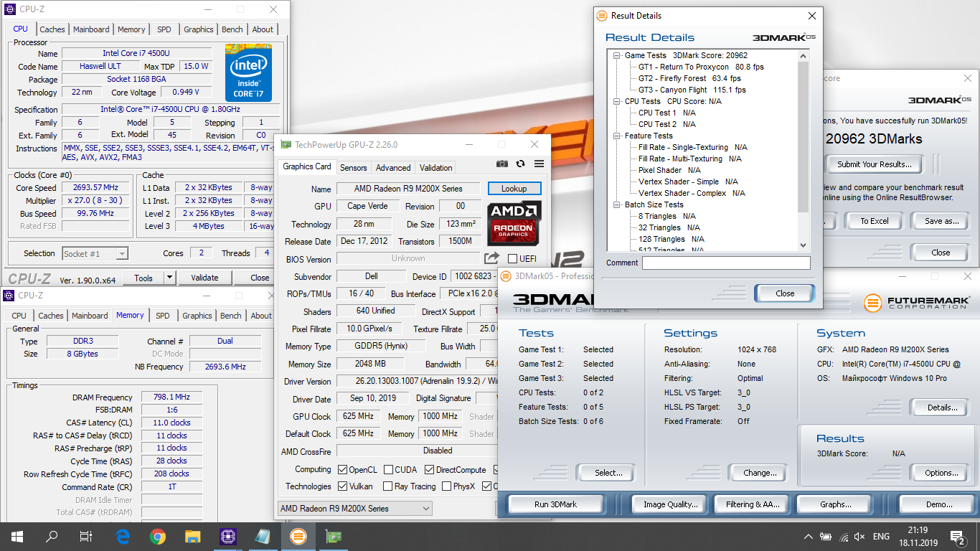
Task: Open CPU-Z Socket #1 selection dropdown
Action: (95, 253)
